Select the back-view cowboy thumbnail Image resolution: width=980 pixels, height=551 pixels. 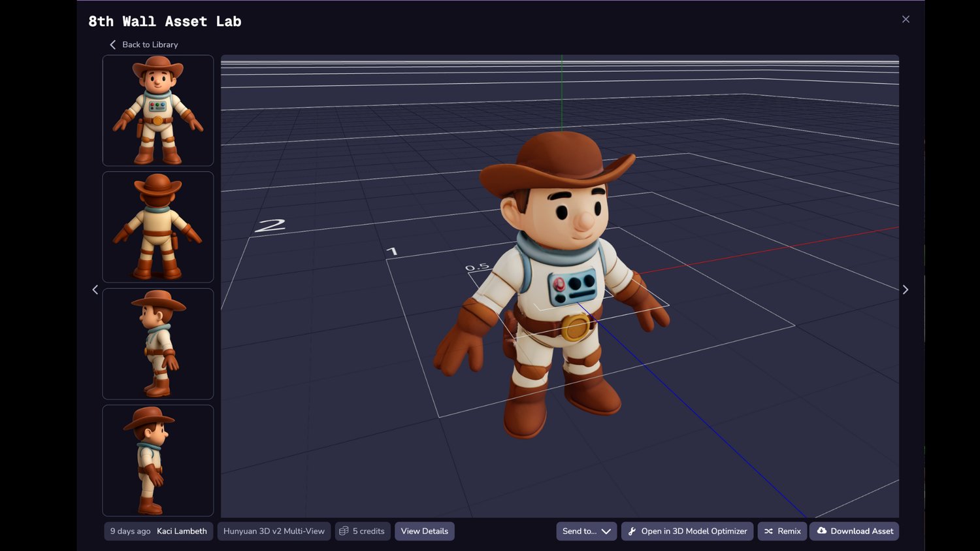(x=157, y=227)
